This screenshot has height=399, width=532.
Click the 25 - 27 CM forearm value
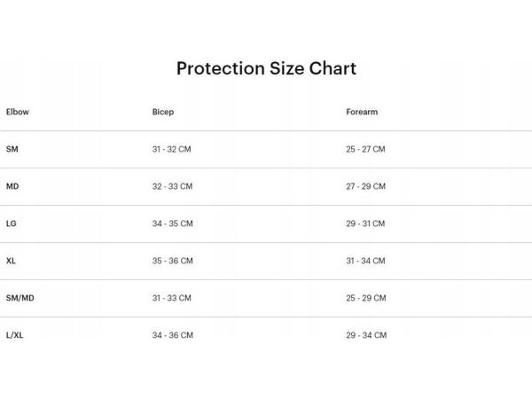[x=365, y=149]
